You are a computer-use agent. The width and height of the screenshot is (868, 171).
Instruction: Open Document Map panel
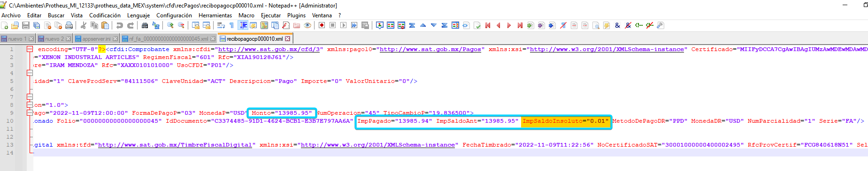coord(264,25)
